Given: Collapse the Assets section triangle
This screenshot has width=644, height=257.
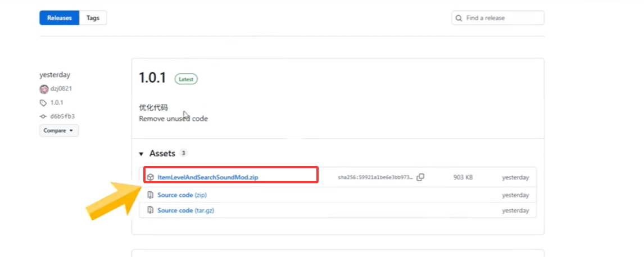Looking at the screenshot, I should (x=141, y=154).
